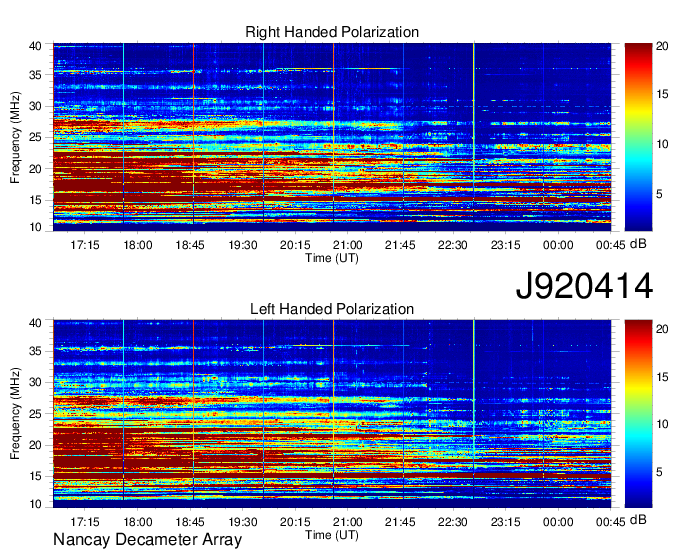Click the Nancay Decameter Array caption
Viewport: 680px width, 552px height.
[x=147, y=540]
